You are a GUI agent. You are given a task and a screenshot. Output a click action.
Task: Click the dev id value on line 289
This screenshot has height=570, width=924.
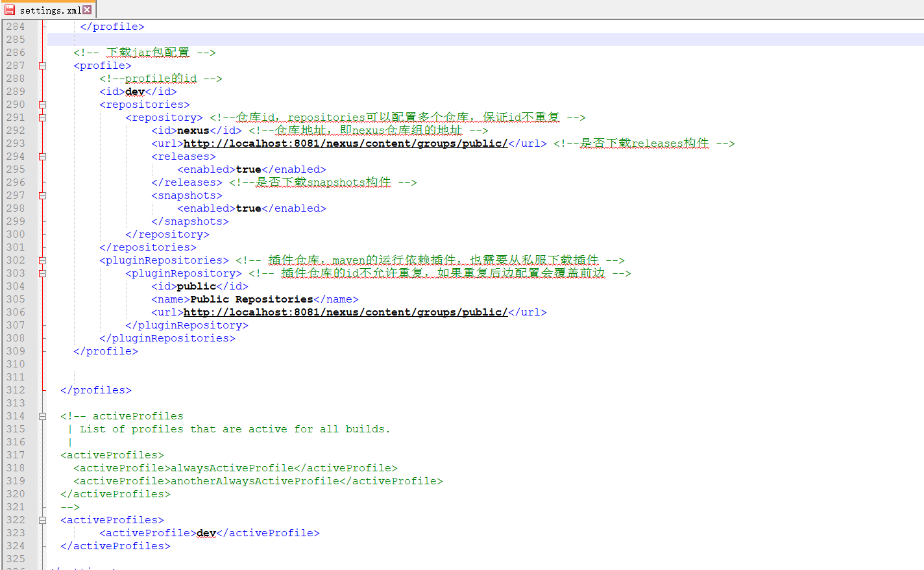[135, 92]
